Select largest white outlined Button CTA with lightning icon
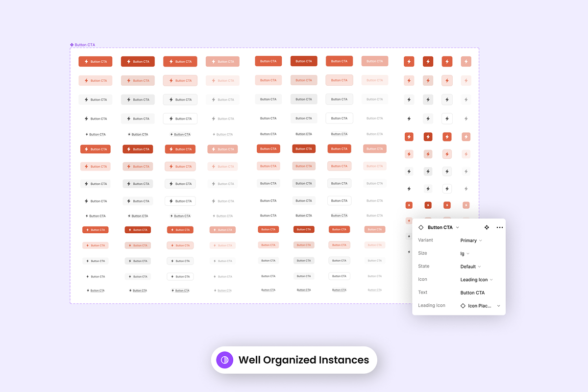This screenshot has height=392, width=588. pyautogui.click(x=180, y=119)
